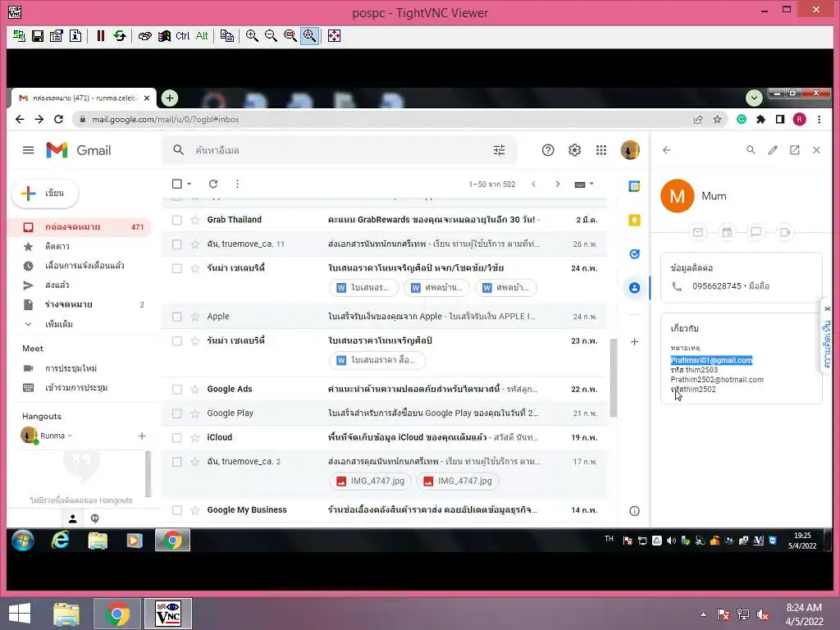Click inbox vertical scrollbar thumb
This screenshot has height=630, width=840.
pos(614,377)
